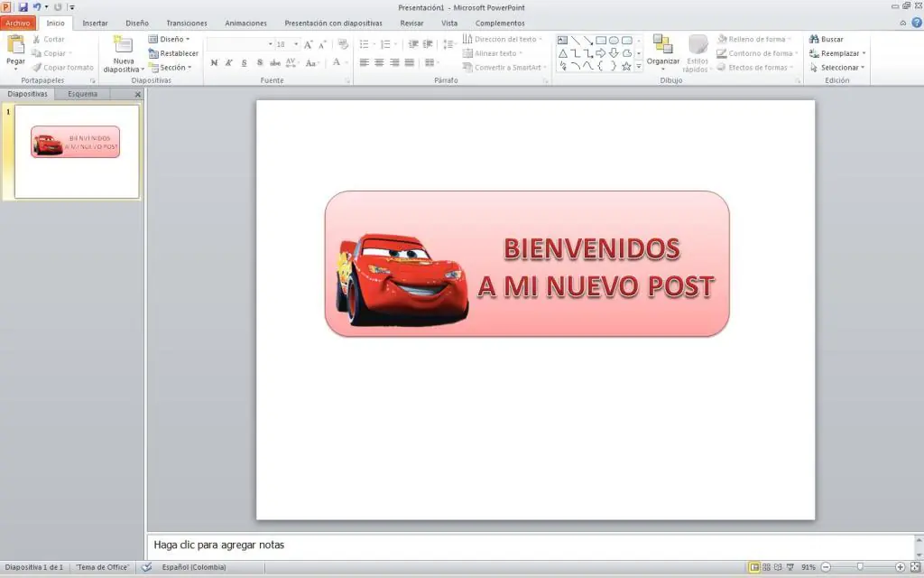Click the Buscar binoculars button
The width and height of the screenshot is (924, 578).
(827, 39)
